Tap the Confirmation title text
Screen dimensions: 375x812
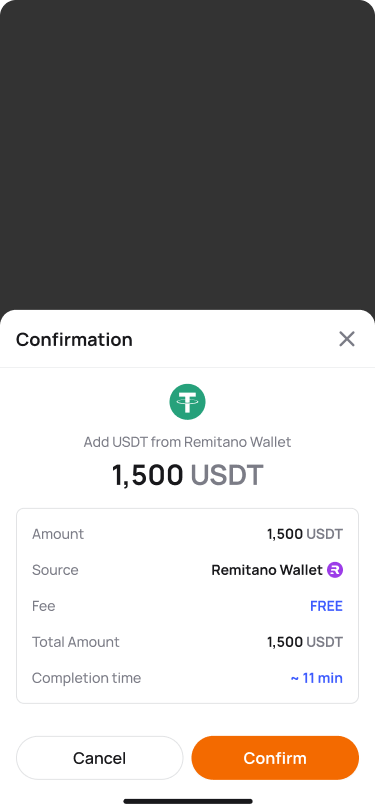[x=74, y=339]
